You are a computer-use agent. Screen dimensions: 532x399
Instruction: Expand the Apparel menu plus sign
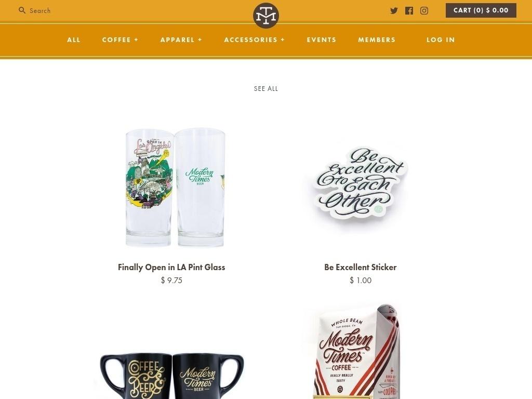200,39
